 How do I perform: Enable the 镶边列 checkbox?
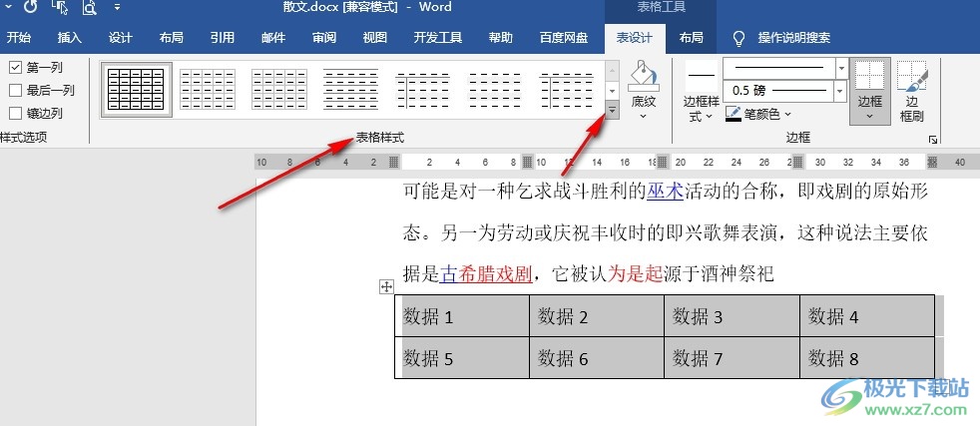point(16,113)
